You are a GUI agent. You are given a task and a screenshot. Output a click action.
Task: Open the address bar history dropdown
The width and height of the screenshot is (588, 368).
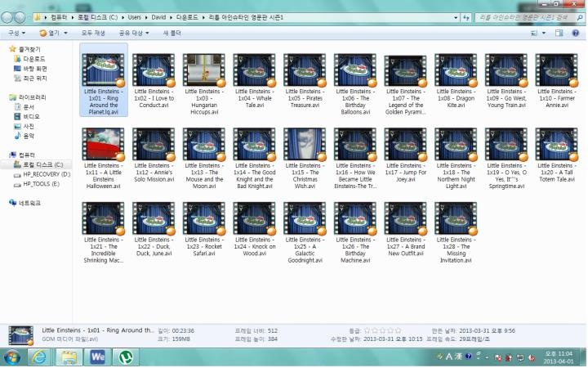(456, 17)
